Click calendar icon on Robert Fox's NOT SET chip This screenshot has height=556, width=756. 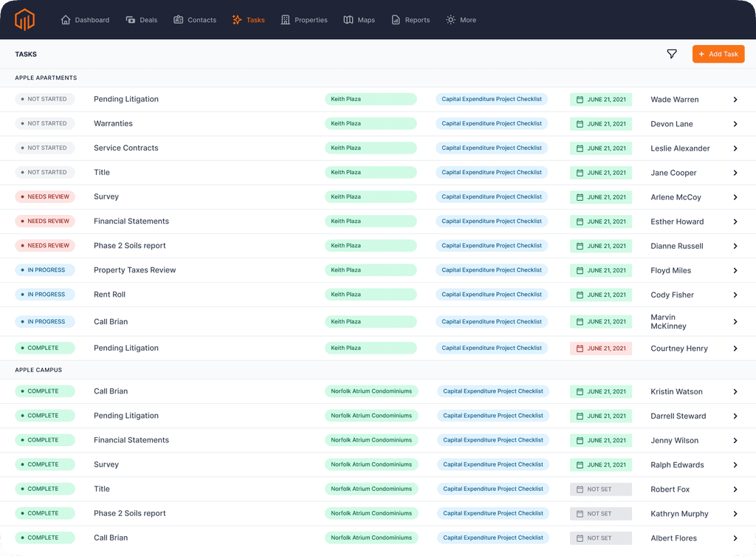click(x=581, y=489)
